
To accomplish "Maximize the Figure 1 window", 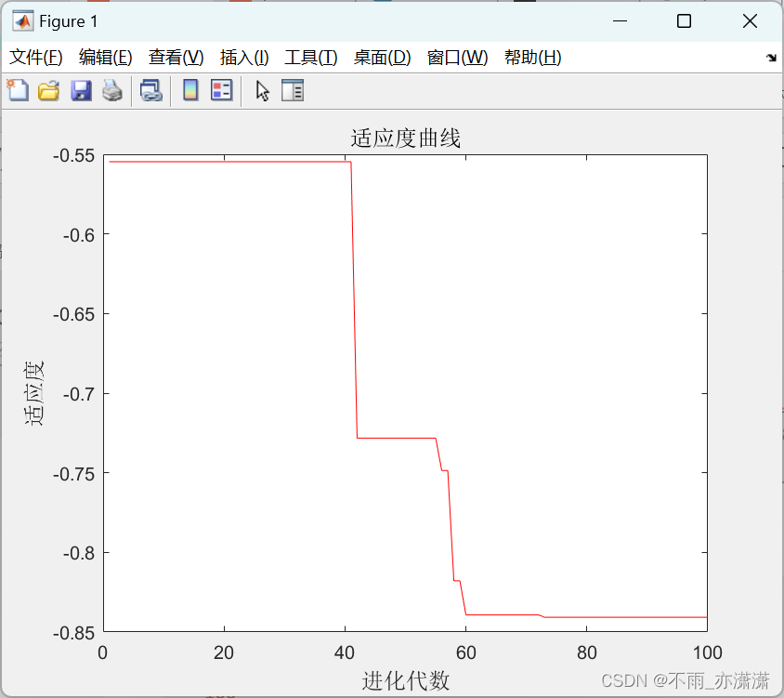I will (x=684, y=21).
